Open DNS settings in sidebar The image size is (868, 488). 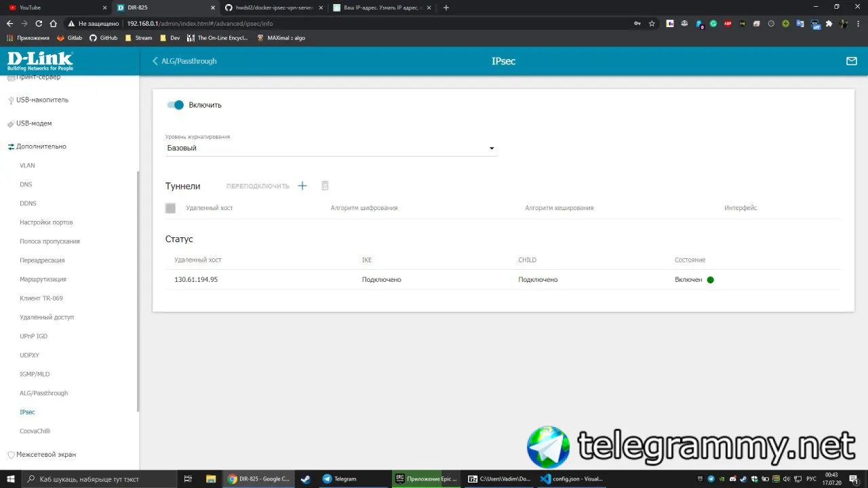26,184
